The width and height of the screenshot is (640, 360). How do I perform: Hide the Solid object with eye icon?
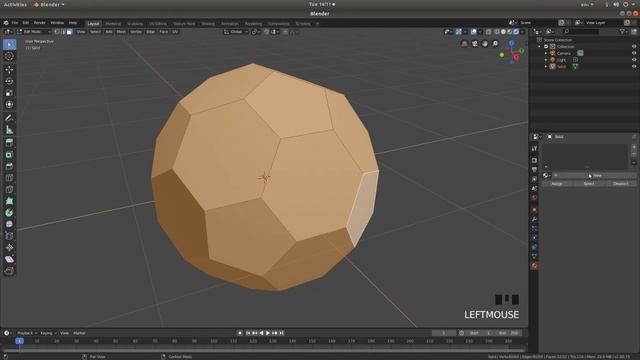tap(634, 66)
